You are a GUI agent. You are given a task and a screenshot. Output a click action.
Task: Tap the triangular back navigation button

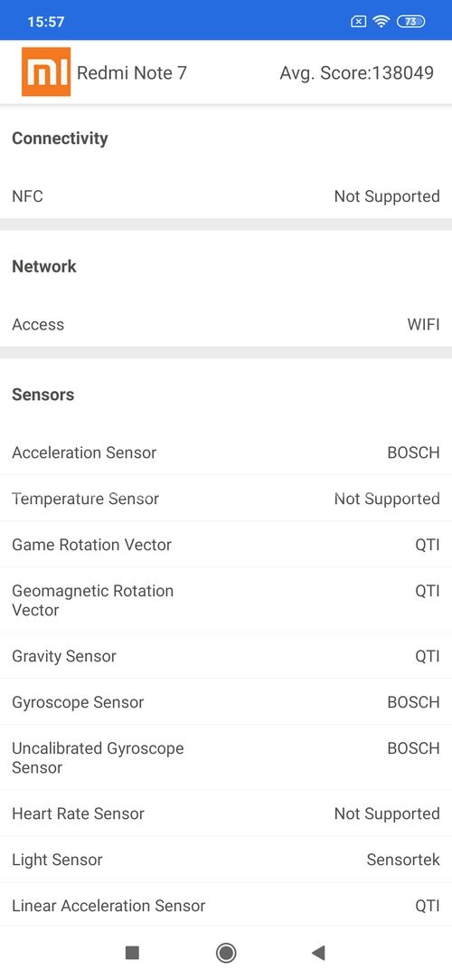(x=318, y=953)
